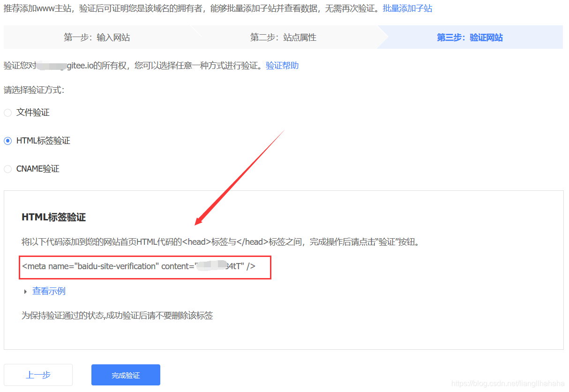Image resolution: width=569 pixels, height=392 pixels.
Task: Expand the 查看示例 disclosure triangle
Action: pyautogui.click(x=25, y=292)
